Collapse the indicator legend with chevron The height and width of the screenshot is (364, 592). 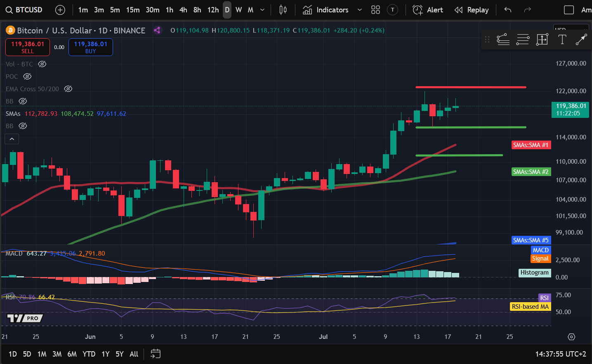click(x=12, y=139)
